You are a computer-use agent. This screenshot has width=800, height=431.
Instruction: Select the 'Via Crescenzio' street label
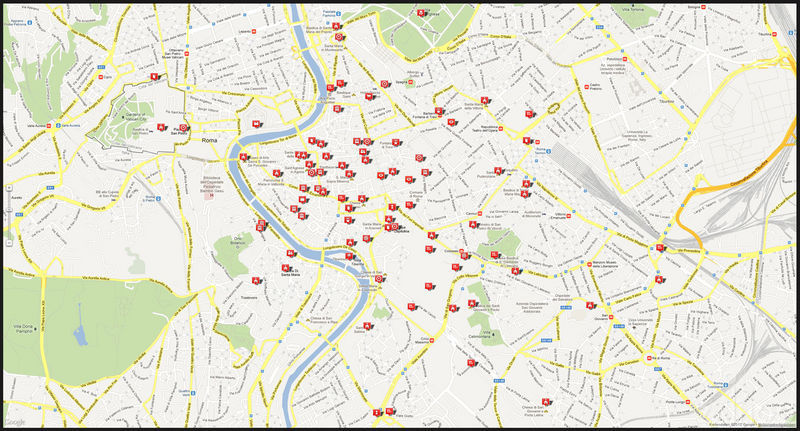pos(233,94)
